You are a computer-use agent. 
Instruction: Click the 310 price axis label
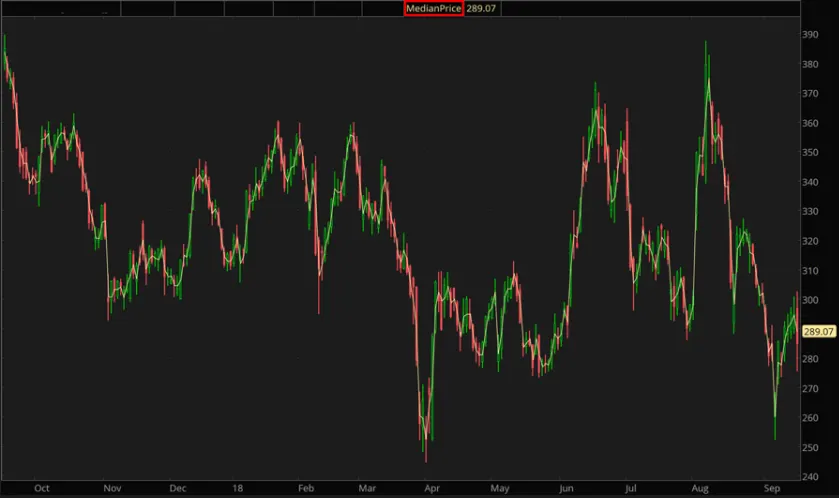point(810,271)
